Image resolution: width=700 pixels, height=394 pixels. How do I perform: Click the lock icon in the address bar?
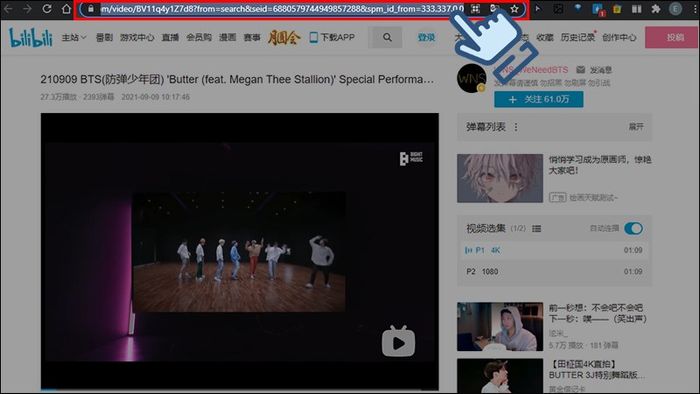[91, 8]
